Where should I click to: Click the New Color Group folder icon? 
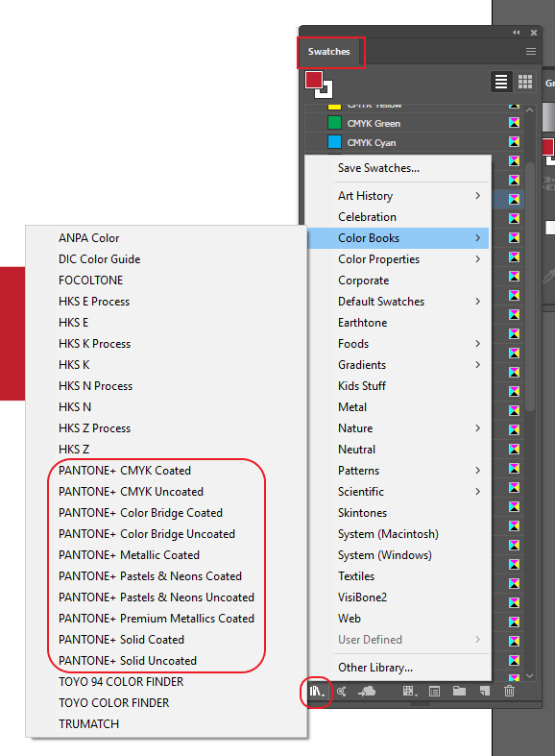point(459,691)
